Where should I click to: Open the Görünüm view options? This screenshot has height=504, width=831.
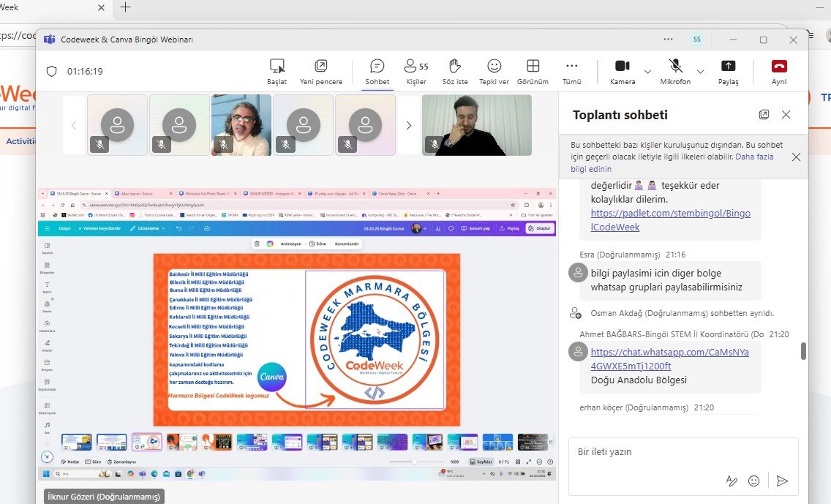coord(533,72)
